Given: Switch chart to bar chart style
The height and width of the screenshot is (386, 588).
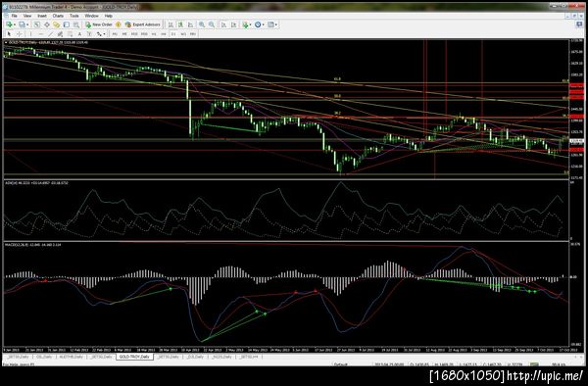Looking at the screenshot, I should (x=171, y=24).
